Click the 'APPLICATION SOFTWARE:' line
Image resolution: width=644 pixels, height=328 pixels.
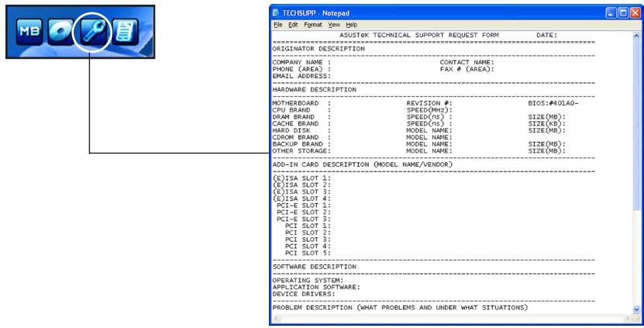point(316,288)
